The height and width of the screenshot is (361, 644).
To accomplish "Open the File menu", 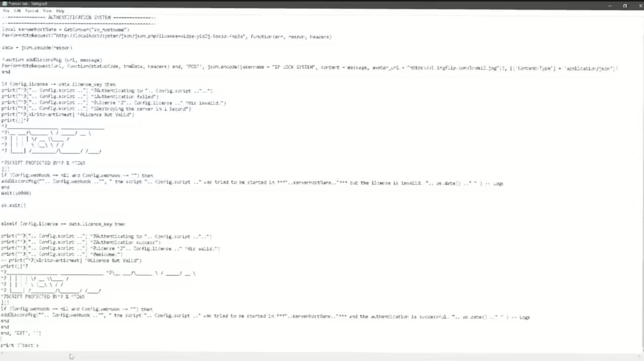I will pos(6,11).
